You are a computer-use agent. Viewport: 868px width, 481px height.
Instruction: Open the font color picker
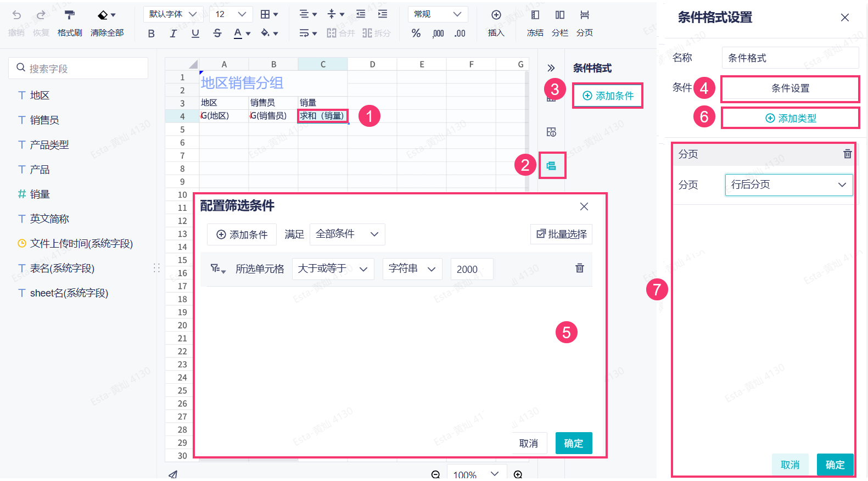242,33
